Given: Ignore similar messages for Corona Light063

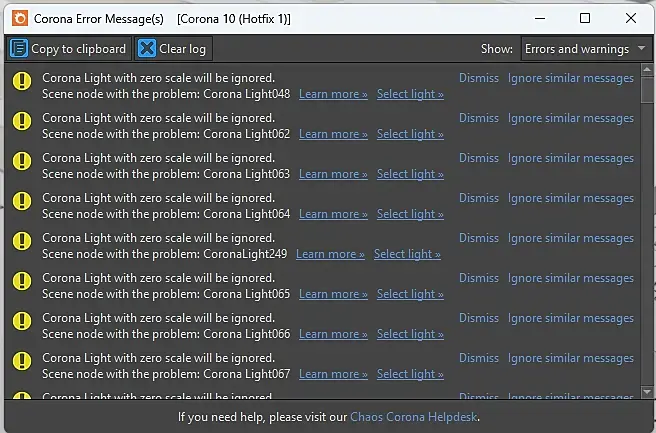Looking at the screenshot, I should click(570, 158).
